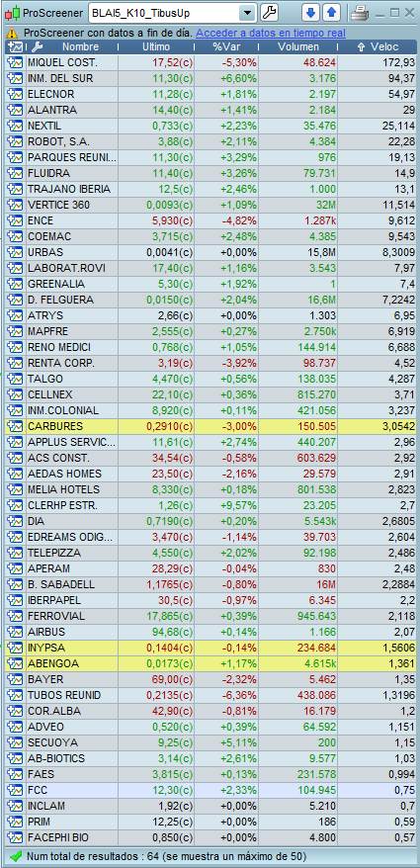Open chart icon for FLUIDRA
This screenshot has height=868, width=420.
14,173
